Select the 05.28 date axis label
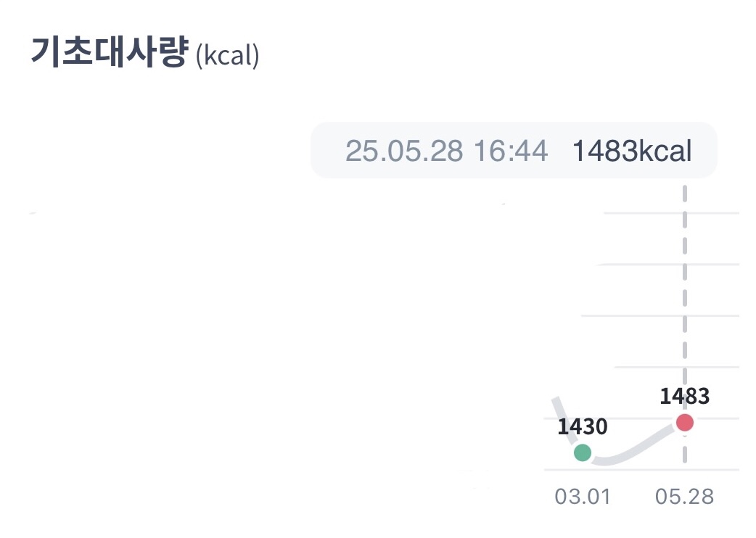 click(x=684, y=497)
